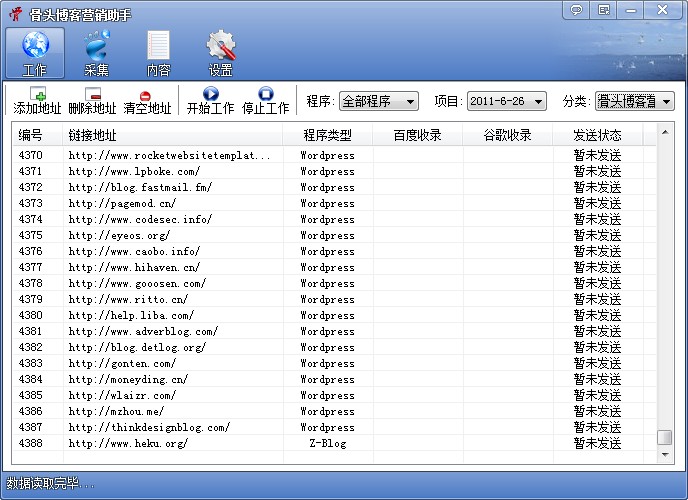
Task: Click the 百度收录 column header
Action: point(417,135)
